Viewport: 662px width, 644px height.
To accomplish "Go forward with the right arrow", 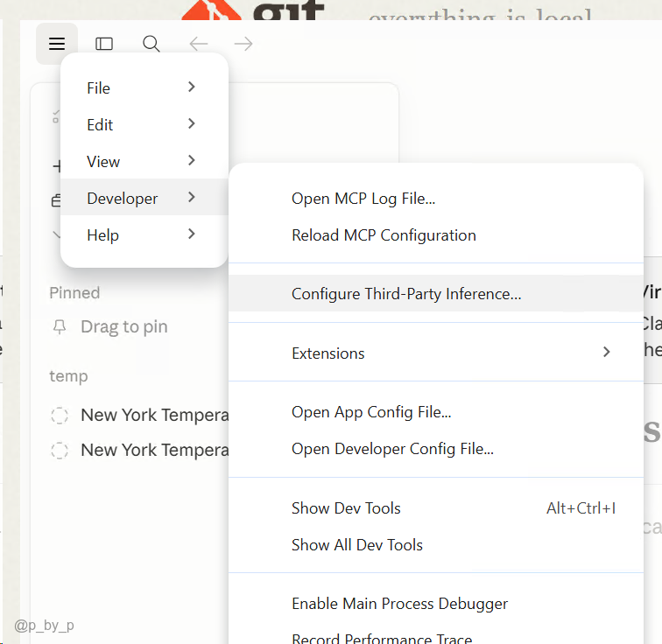I will [243, 44].
